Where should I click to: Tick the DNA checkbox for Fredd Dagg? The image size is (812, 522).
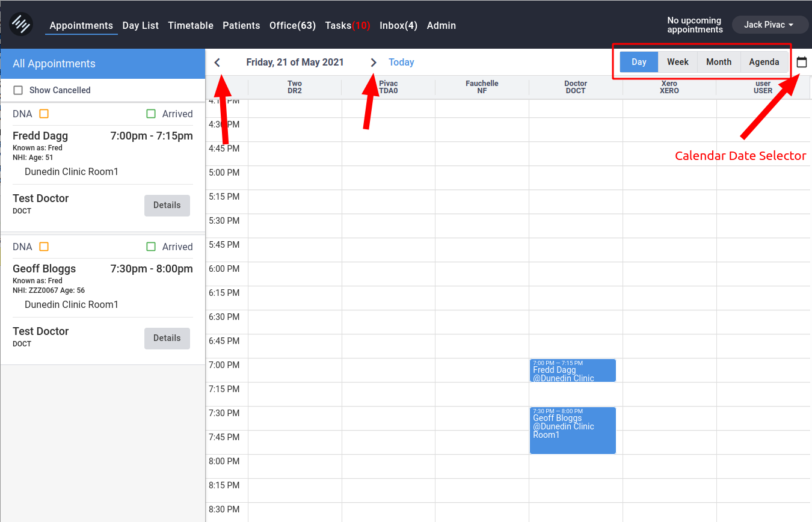click(x=44, y=114)
